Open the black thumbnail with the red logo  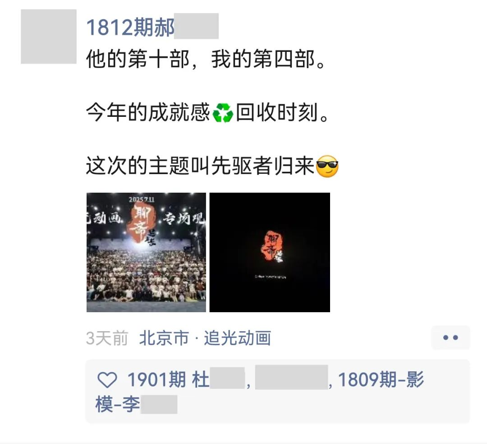pyautogui.click(x=270, y=252)
